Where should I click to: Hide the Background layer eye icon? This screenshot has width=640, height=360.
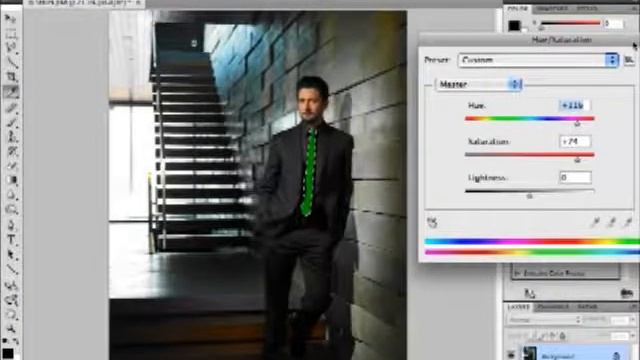[x=511, y=354]
